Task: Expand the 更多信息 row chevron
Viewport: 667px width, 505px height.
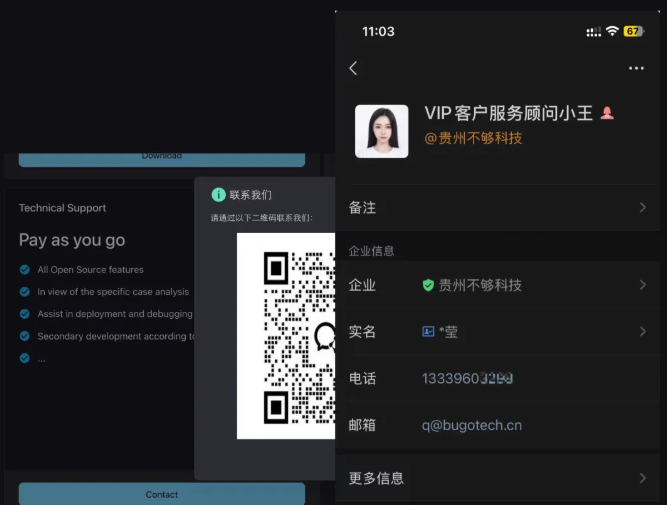Action: click(x=642, y=478)
